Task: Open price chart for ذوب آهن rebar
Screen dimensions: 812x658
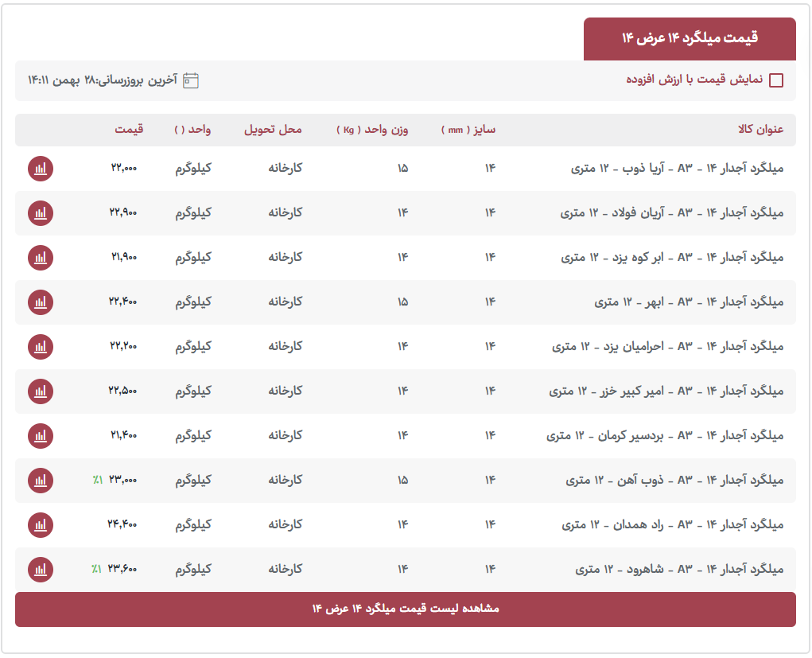Action: (x=41, y=481)
